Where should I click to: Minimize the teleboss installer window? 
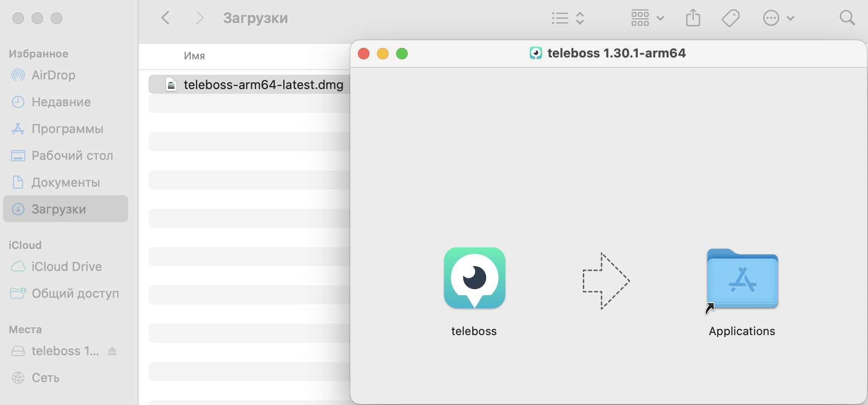pos(383,54)
